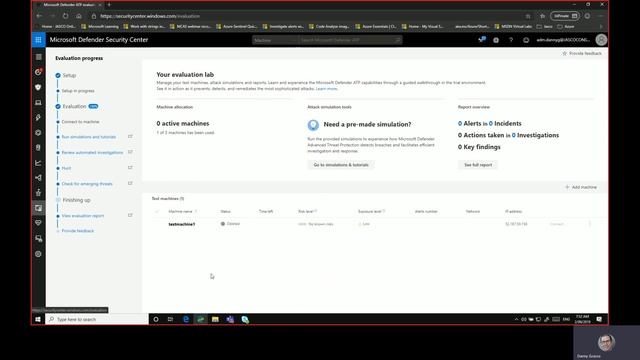The image size is (640, 360).
Task: Click See full report button
Action: coord(478,165)
